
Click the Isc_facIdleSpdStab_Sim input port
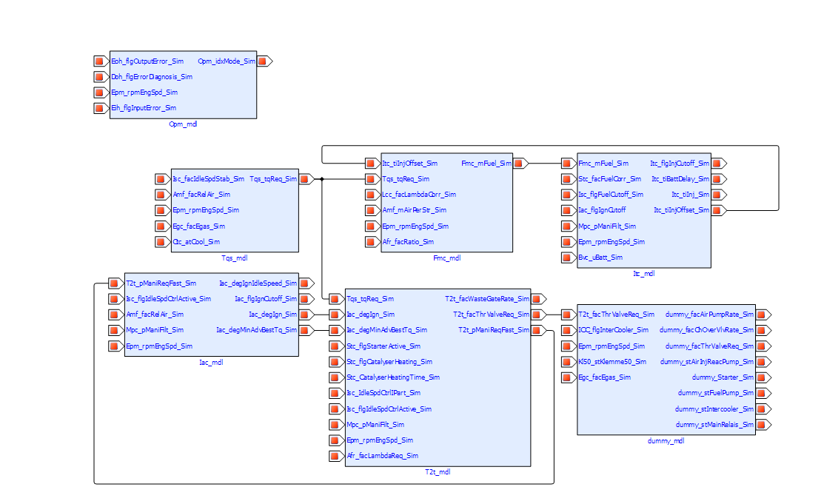pos(161,179)
